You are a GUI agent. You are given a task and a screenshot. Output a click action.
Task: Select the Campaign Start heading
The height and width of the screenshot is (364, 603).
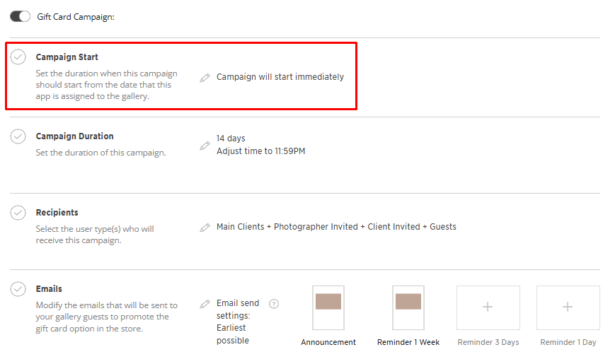coord(67,57)
